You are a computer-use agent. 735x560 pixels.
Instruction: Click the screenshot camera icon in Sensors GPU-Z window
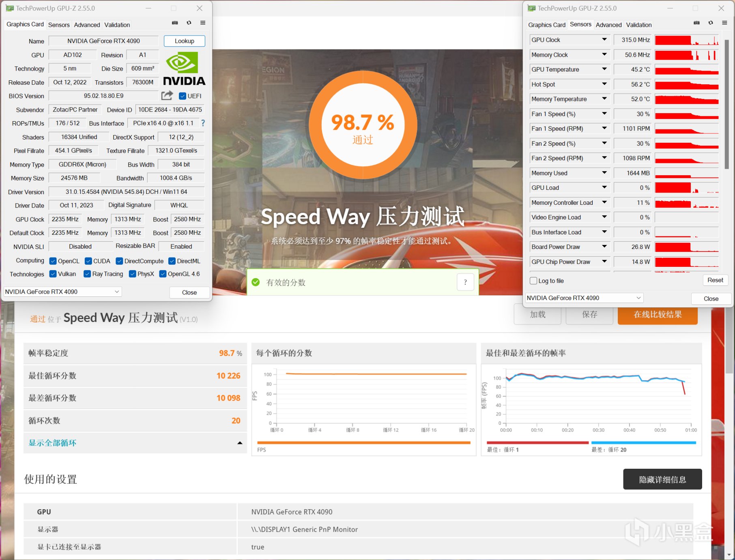(x=696, y=23)
